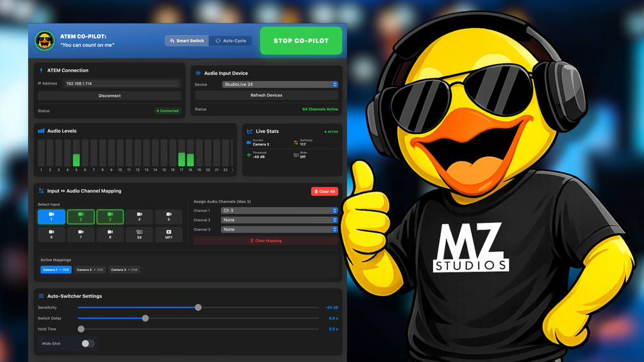Select camera input 5
The image size is (644, 362).
pos(169,217)
